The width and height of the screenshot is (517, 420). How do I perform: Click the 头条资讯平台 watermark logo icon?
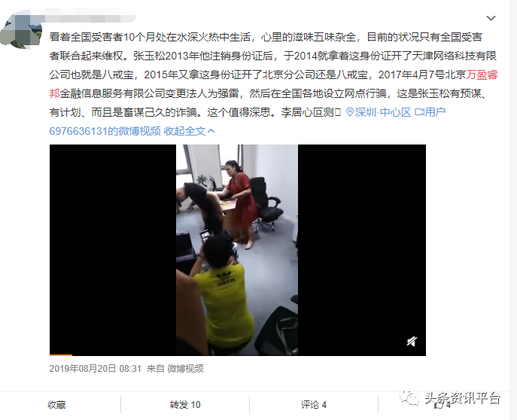point(409,397)
